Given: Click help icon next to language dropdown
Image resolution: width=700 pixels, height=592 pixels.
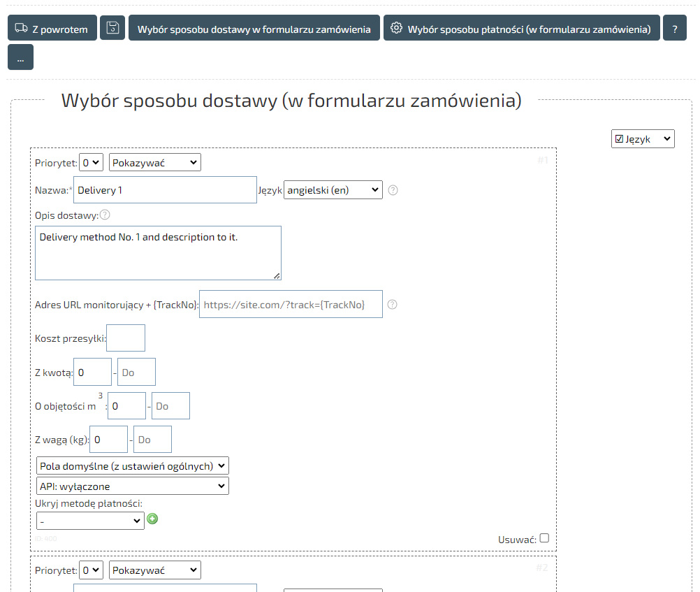Looking at the screenshot, I should point(393,190).
